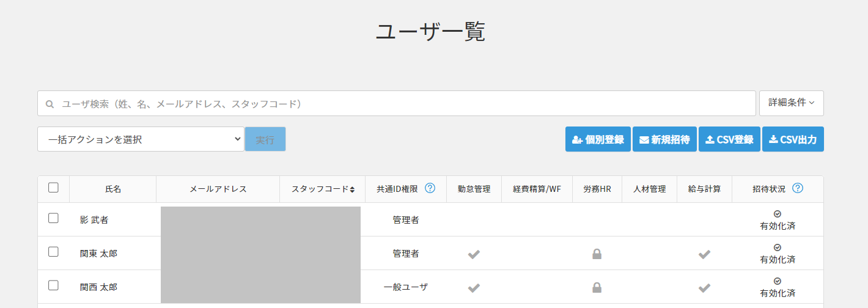The image size is (868, 308).
Task: Focus the ユーザ検索 search field
Action: [397, 104]
